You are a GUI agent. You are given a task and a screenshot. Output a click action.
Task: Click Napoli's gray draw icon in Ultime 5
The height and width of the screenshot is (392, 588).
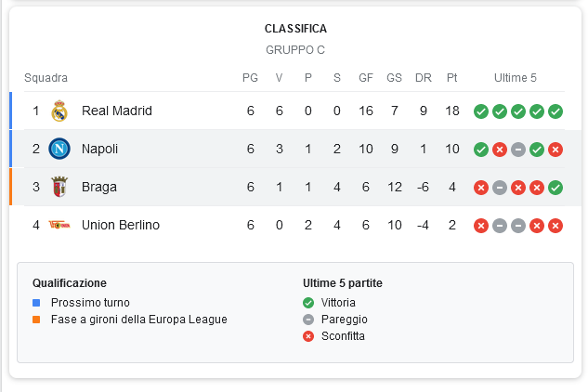518,150
